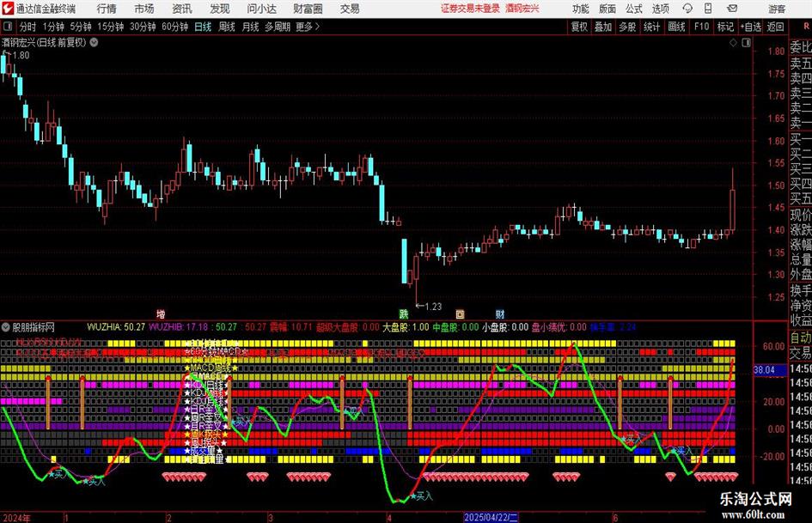812x523 pixels.
Task: Open the 行情 menu
Action: coord(107,9)
